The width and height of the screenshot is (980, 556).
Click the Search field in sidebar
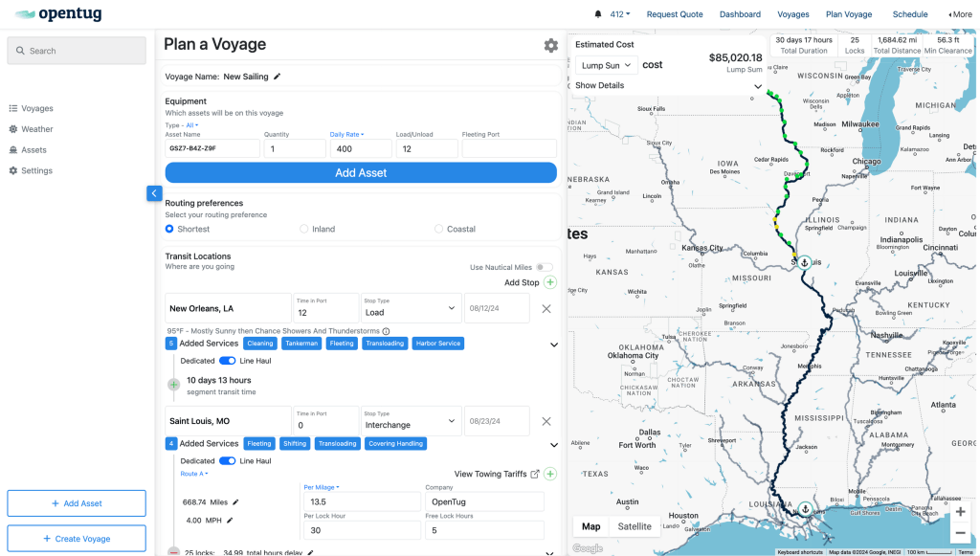(77, 51)
